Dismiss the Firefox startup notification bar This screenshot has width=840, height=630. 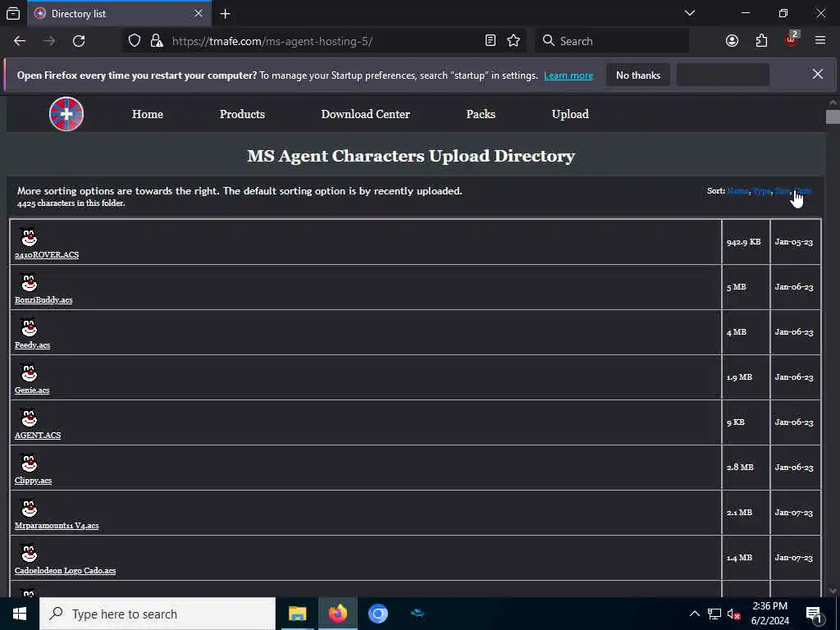click(x=818, y=75)
